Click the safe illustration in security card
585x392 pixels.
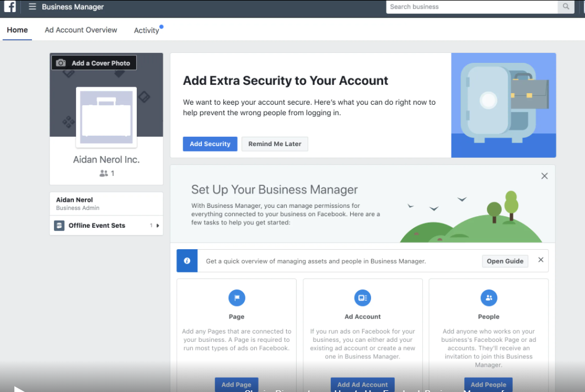tap(503, 105)
